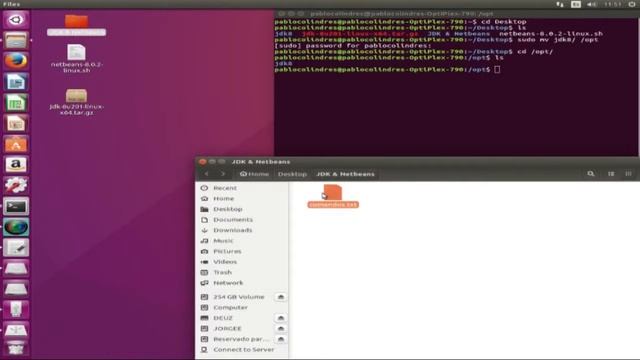This screenshot has width=640, height=360.
Task: Jump to Home in the path bar
Action: pos(255,174)
